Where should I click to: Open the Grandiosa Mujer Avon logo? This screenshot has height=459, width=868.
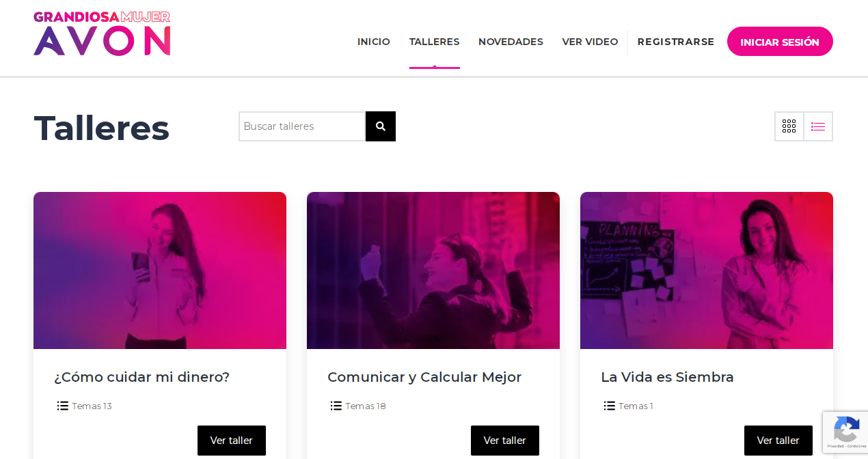click(102, 33)
